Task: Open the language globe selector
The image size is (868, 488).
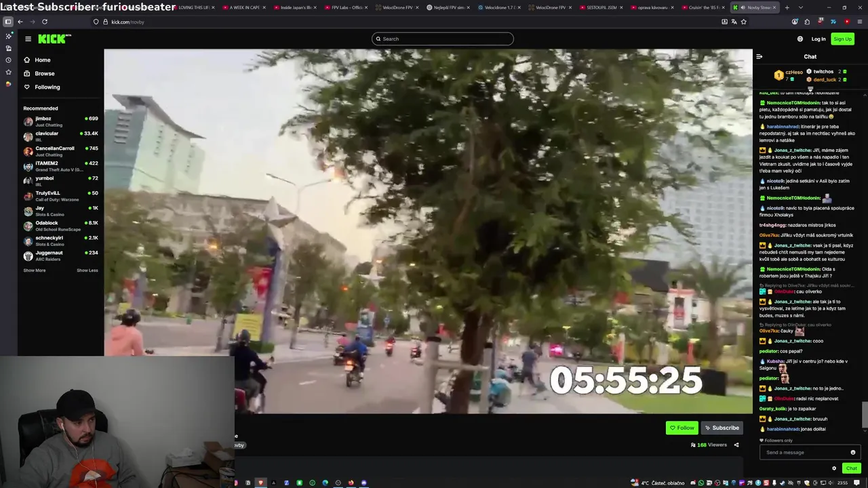Action: (x=800, y=39)
